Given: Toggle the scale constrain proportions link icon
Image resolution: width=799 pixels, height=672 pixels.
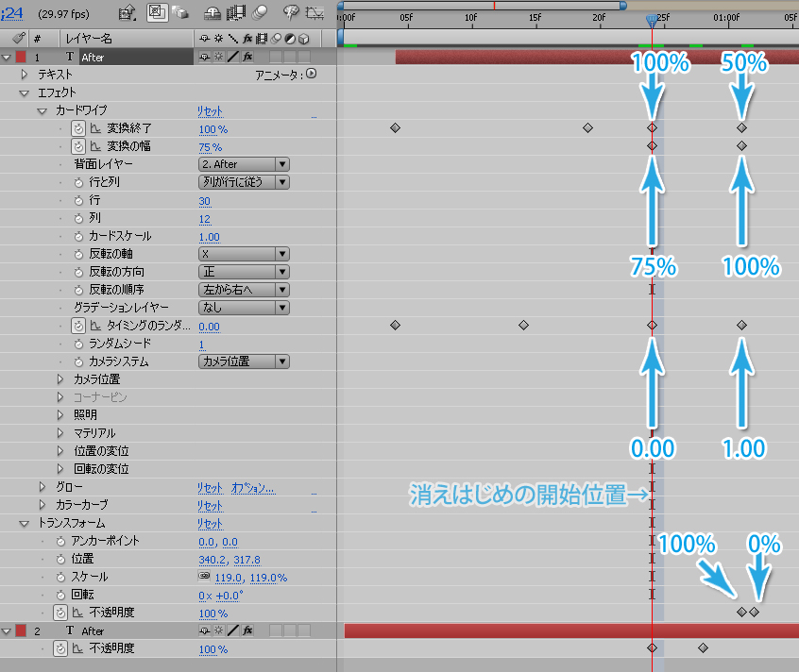Looking at the screenshot, I should (x=204, y=577).
